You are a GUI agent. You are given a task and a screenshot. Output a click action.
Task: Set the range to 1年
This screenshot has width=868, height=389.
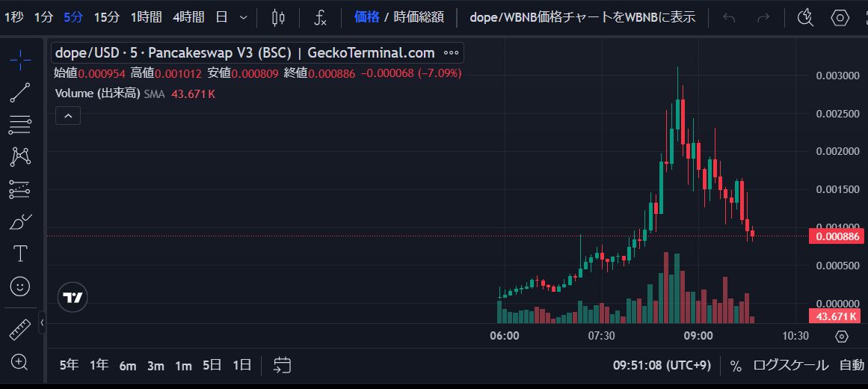pos(99,364)
